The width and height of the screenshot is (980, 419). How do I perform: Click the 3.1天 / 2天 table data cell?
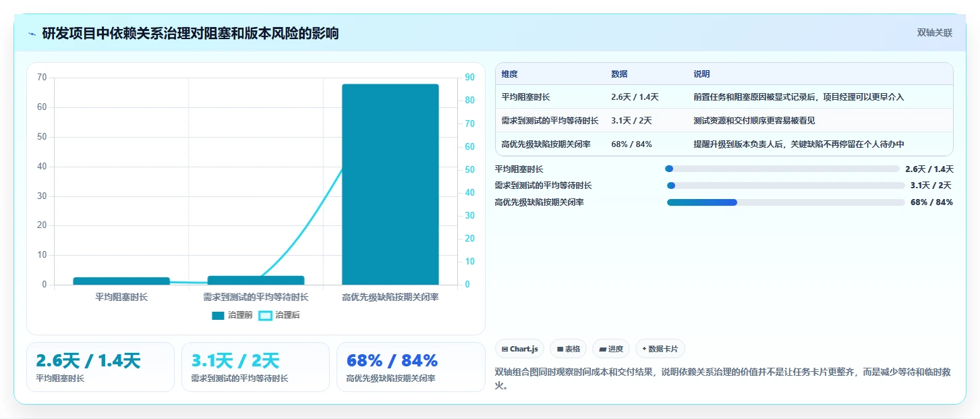[x=631, y=121]
